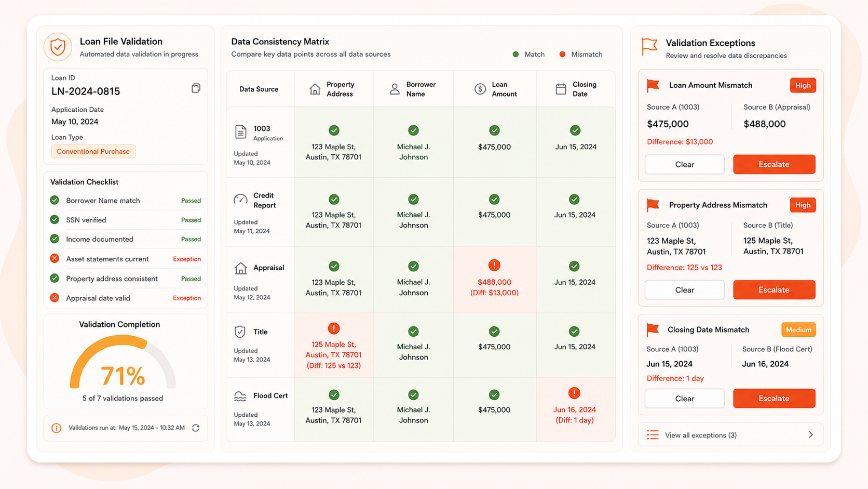Click the Credit Report row Loan Amount checkmark
This screenshot has height=489, width=868.
(494, 199)
